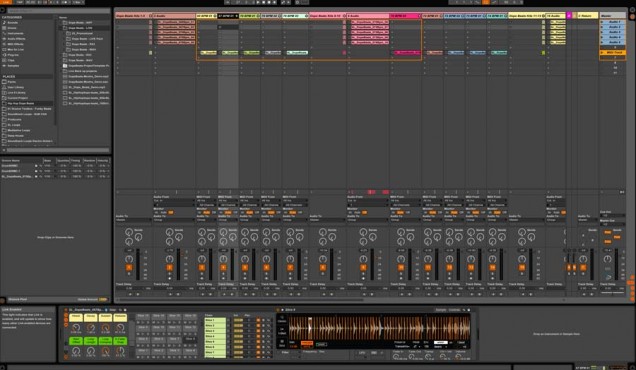The height and width of the screenshot is (370, 636).
Task: Select MIDI Effects in browser categories
Action: coord(15,44)
